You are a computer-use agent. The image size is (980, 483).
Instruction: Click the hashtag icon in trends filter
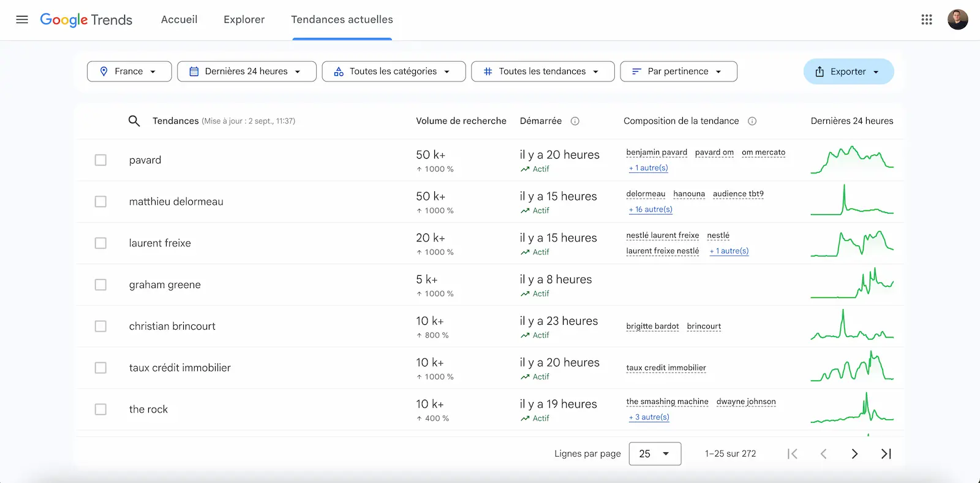coord(488,72)
